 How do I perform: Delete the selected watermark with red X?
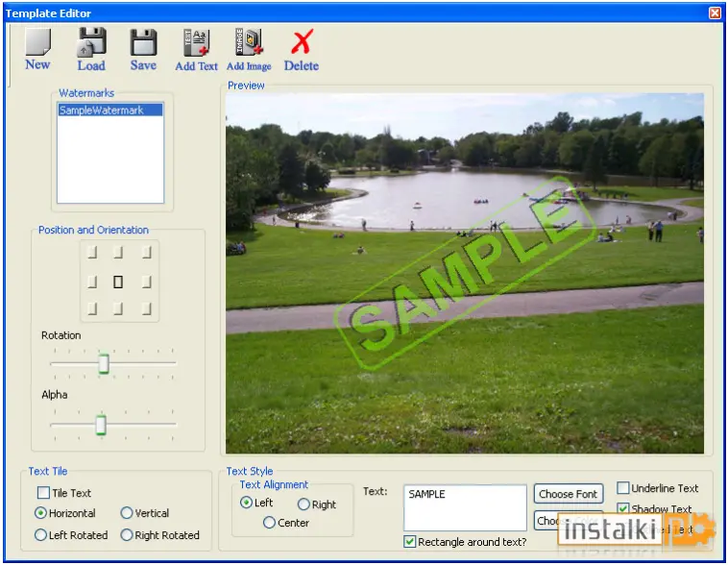coord(302,50)
